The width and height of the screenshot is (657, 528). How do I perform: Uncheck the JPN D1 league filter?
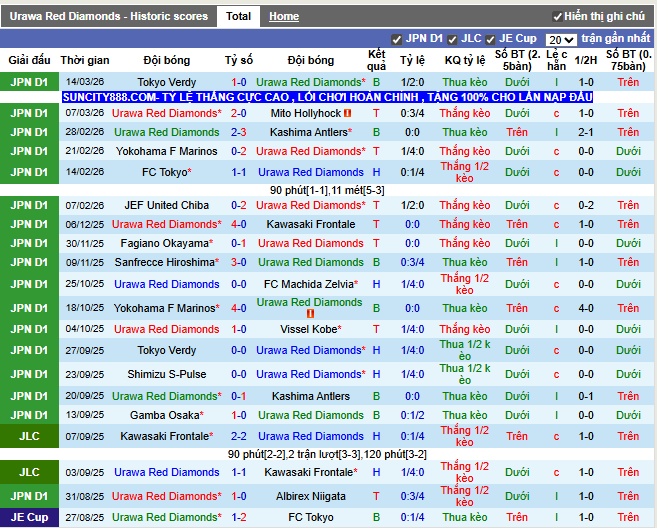tap(398, 39)
